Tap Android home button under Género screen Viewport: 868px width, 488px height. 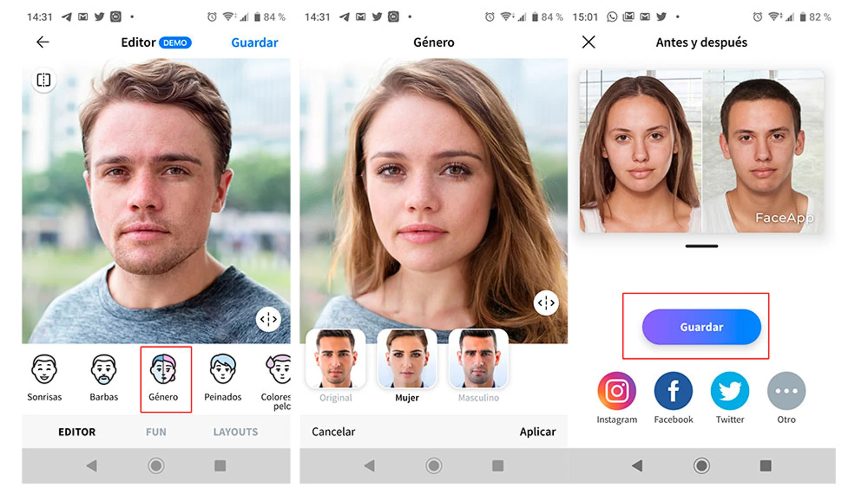(x=434, y=466)
